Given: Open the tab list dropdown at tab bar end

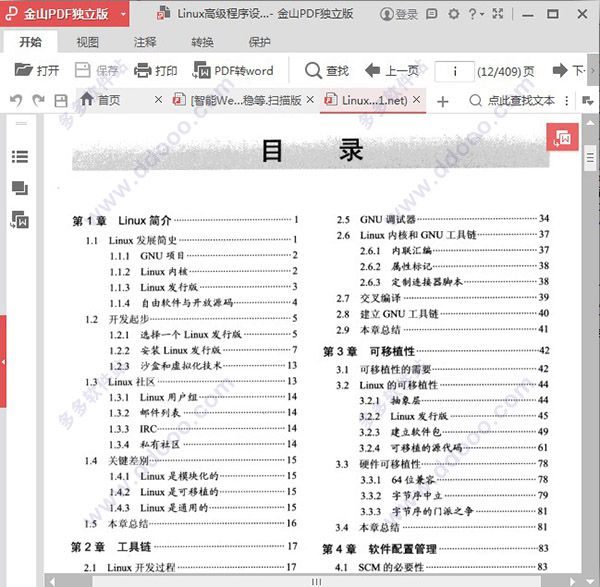Looking at the screenshot, I should tap(587, 101).
